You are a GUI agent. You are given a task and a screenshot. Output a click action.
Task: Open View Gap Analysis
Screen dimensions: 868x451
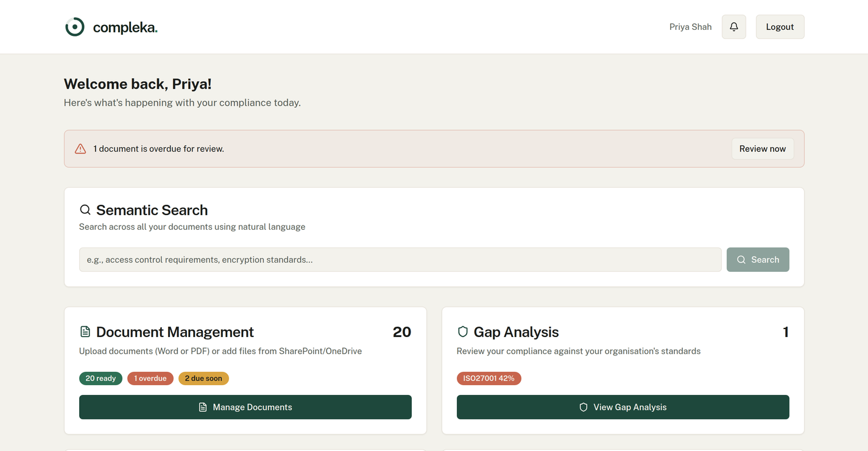click(x=623, y=407)
